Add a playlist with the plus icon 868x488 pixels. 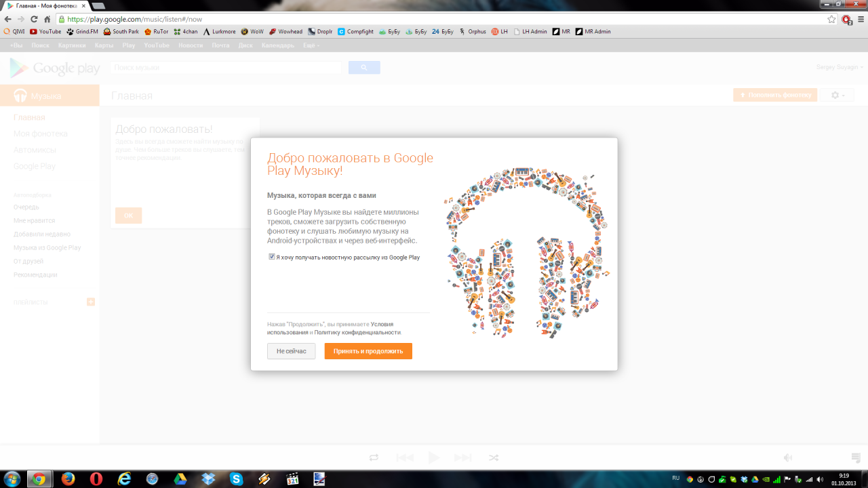(x=91, y=302)
